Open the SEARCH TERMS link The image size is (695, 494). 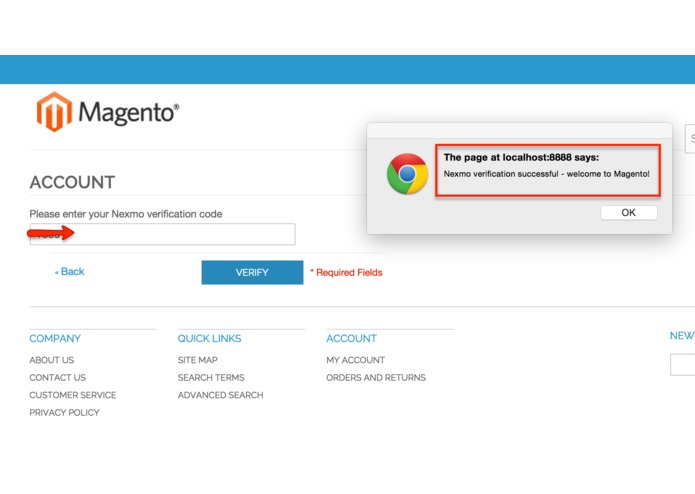[211, 377]
